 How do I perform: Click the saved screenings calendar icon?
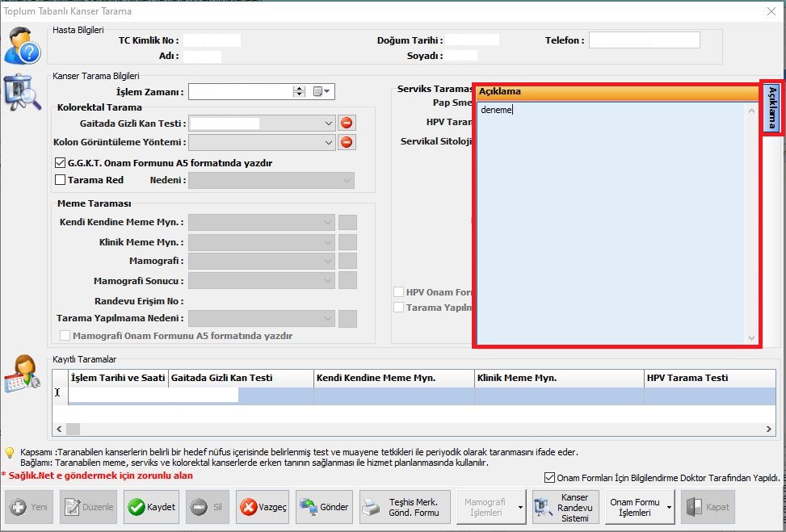(x=22, y=374)
